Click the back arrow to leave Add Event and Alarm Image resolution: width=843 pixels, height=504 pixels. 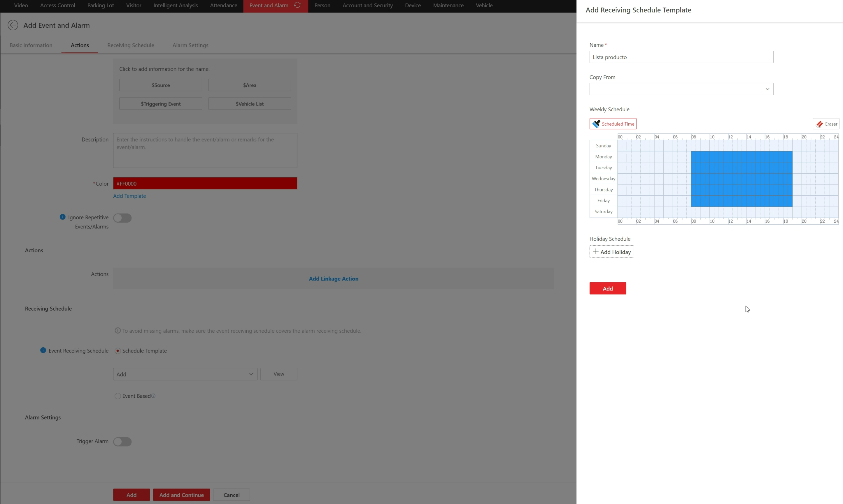13,25
